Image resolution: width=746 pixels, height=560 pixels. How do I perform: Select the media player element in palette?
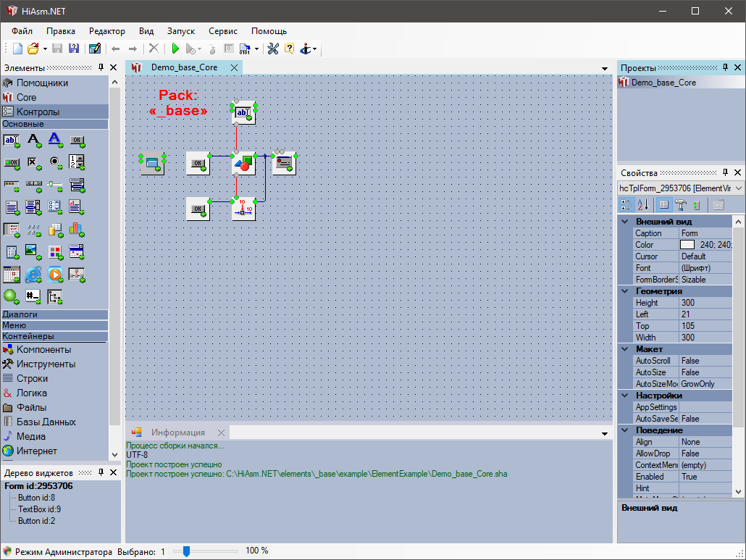[x=55, y=275]
